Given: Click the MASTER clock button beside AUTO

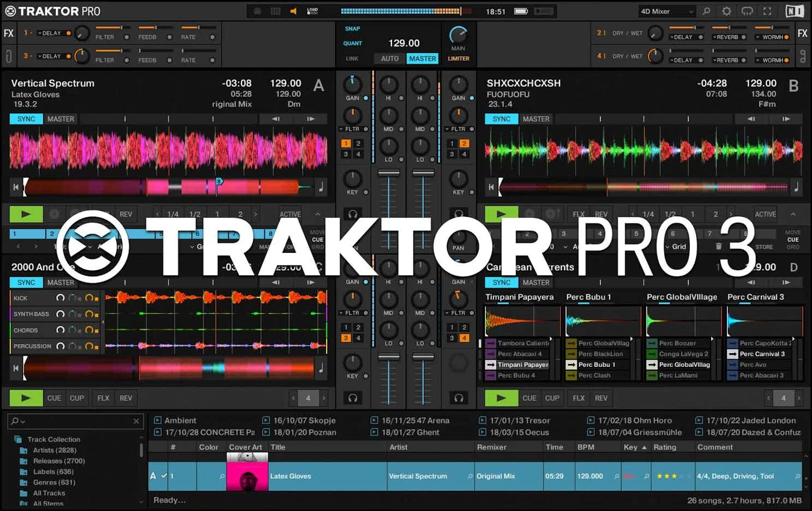Looking at the screenshot, I should 423,58.
